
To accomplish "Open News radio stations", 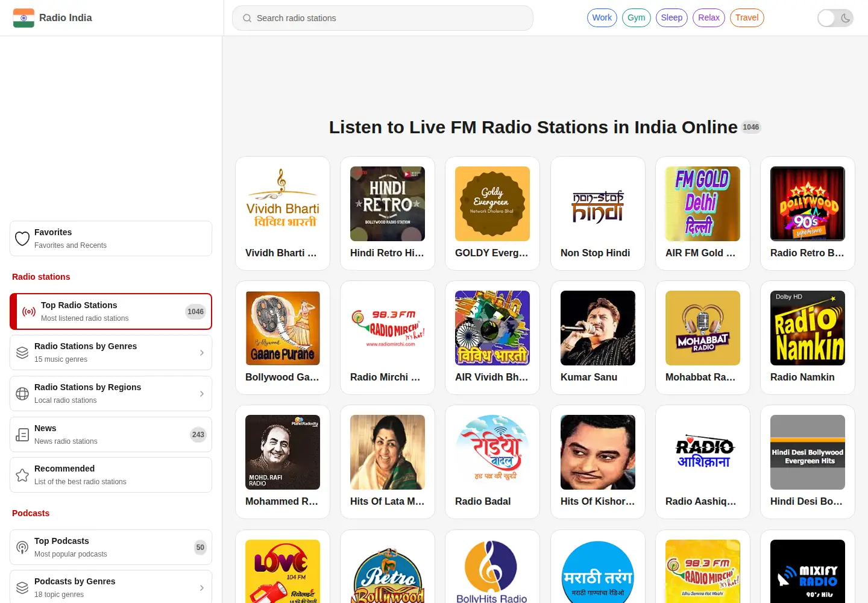I will click(x=111, y=435).
